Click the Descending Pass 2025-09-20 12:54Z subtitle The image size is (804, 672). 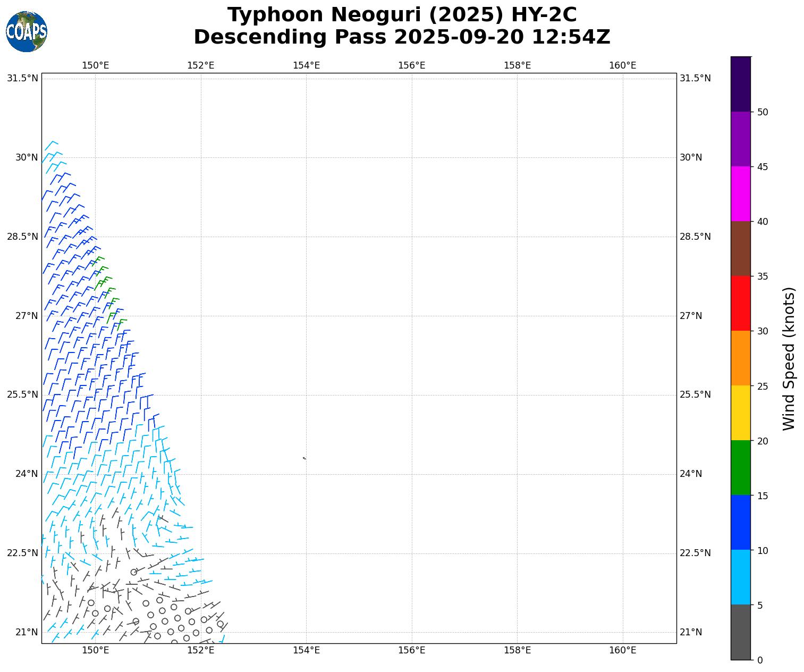click(x=402, y=37)
